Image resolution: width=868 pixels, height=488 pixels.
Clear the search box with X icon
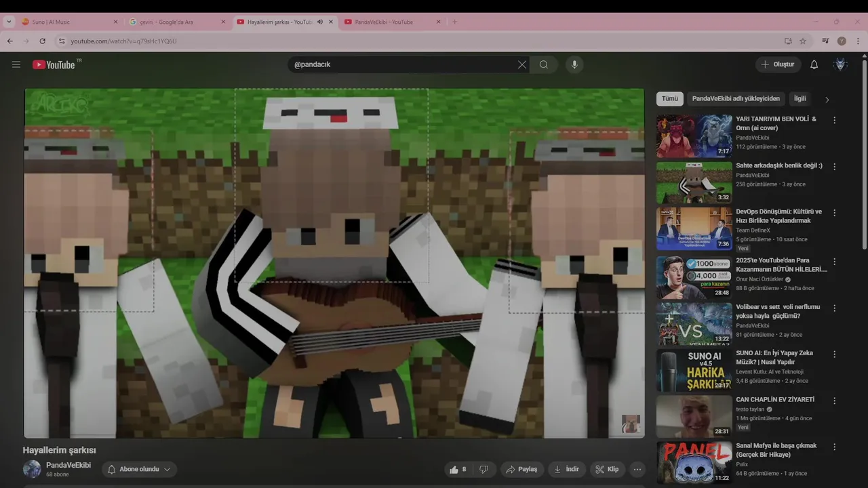point(521,64)
